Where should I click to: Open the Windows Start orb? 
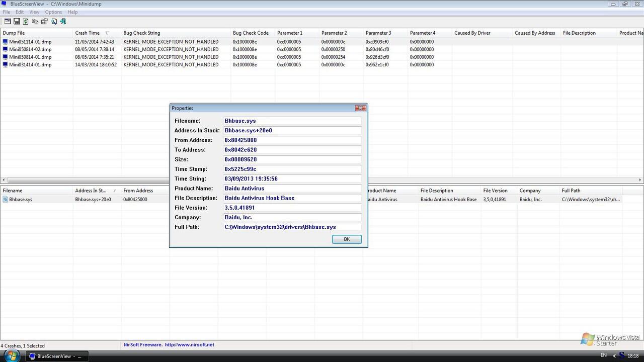(x=11, y=355)
